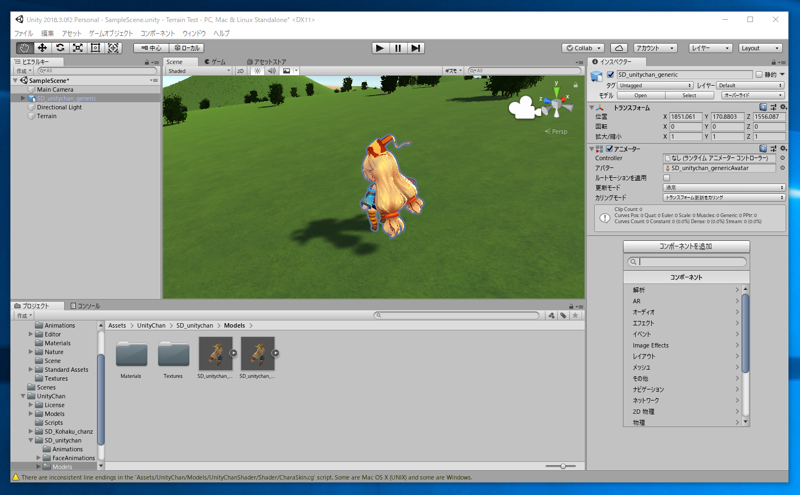Click the component search field
Image resolution: width=800 pixels, height=495 pixels.
click(687, 262)
